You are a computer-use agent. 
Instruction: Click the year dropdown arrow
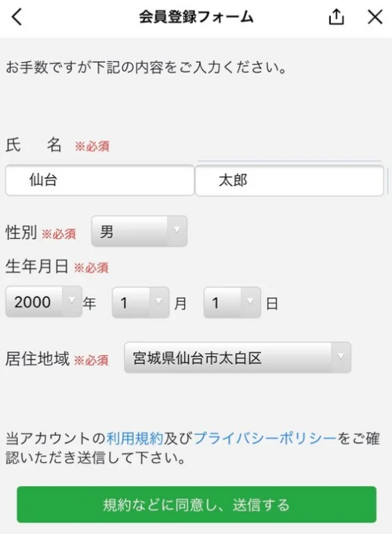pos(72,300)
